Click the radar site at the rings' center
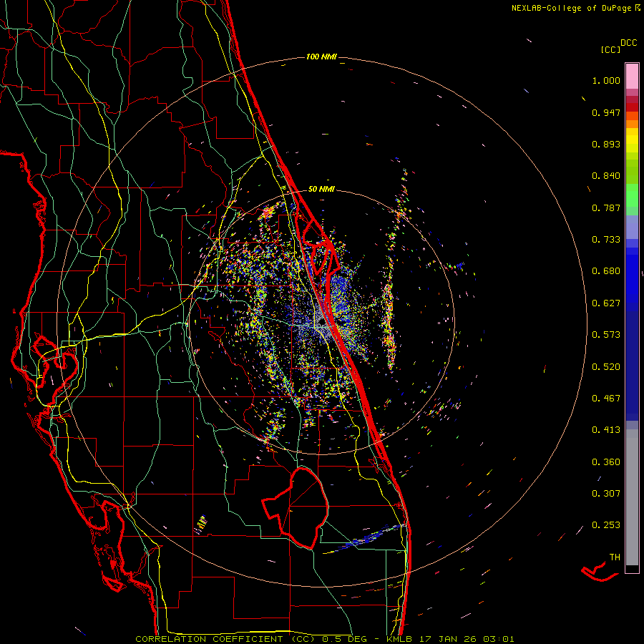Viewport: 644px width, 644px height. (x=321, y=323)
